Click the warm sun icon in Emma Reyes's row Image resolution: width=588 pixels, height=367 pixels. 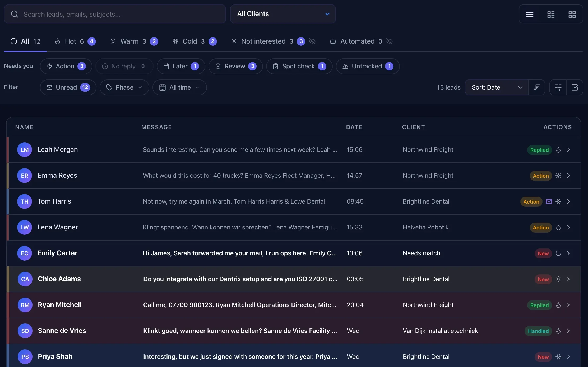tap(558, 176)
